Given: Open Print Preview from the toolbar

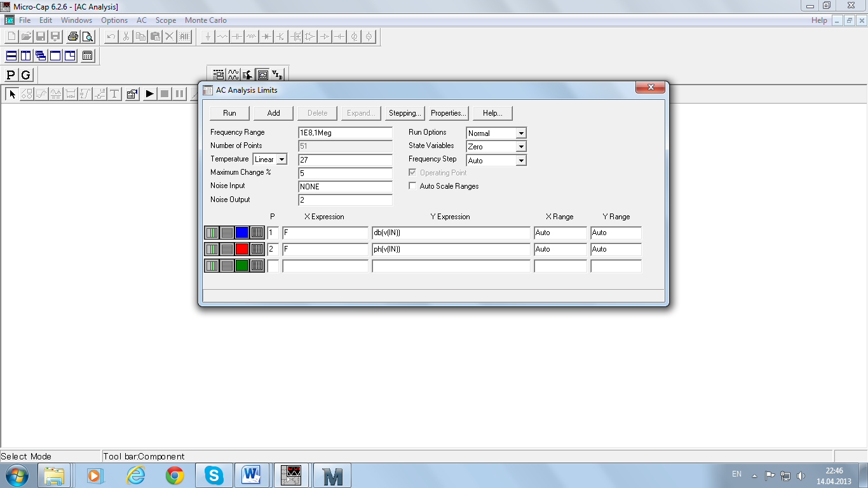Looking at the screenshot, I should [87, 36].
